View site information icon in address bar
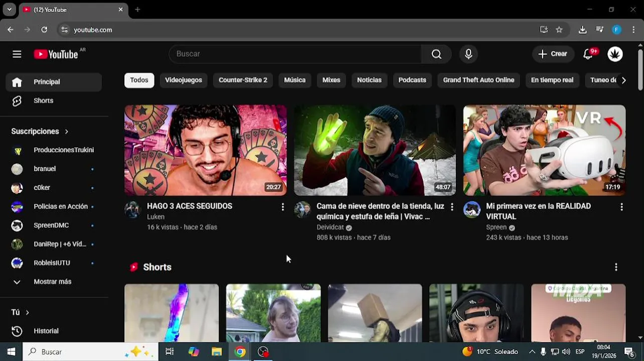The image size is (644, 361). 64,30
